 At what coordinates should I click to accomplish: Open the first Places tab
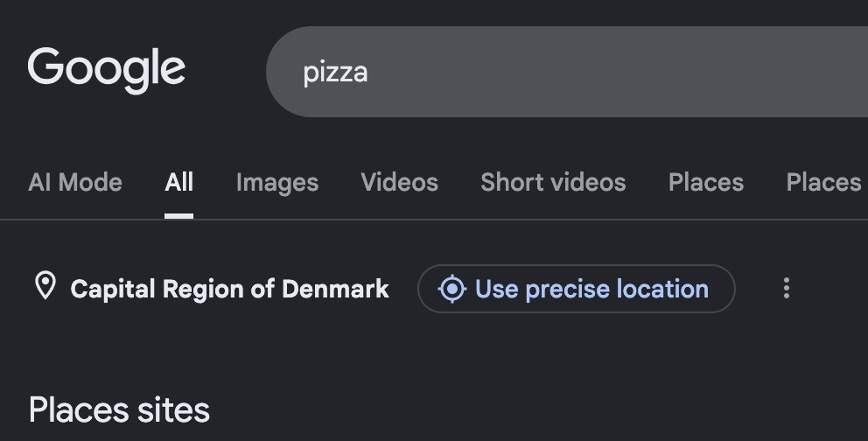click(x=706, y=183)
